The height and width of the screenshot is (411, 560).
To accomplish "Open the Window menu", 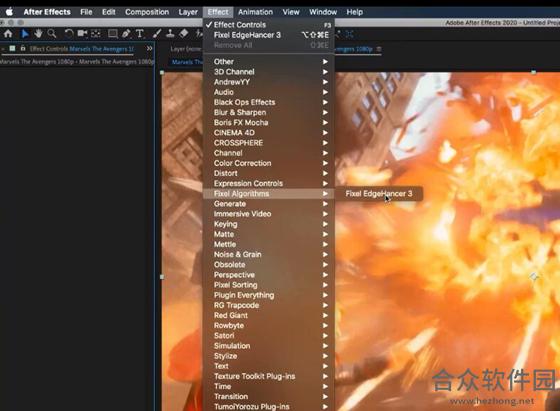I will coord(323,12).
